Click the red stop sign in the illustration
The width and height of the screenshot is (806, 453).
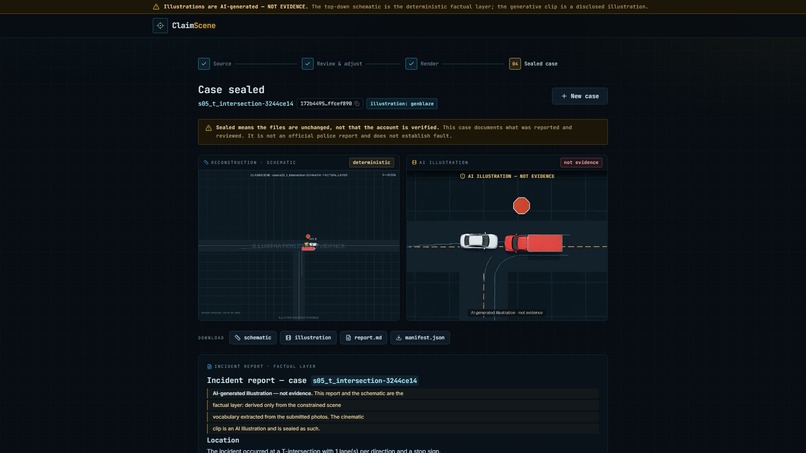pyautogui.click(x=521, y=206)
